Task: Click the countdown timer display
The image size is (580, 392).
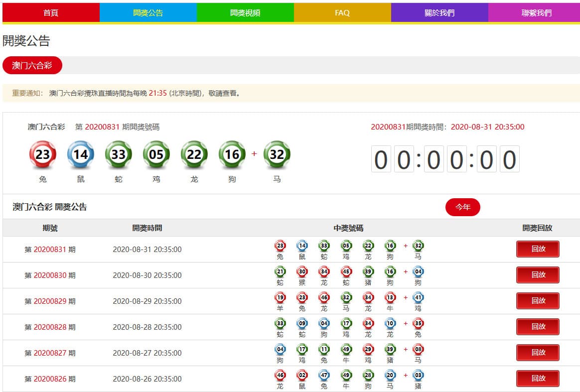Action: pos(445,159)
